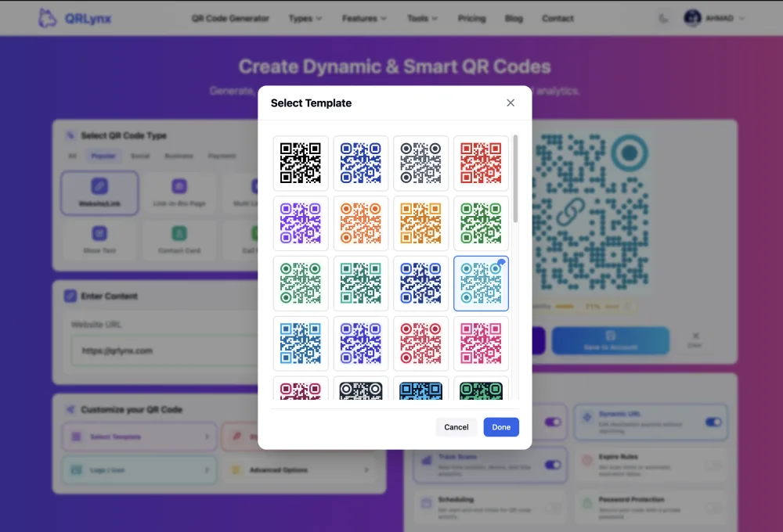Viewport: 783px width, 532px height.
Task: Click Cancel in the template dialog
Action: click(x=456, y=427)
